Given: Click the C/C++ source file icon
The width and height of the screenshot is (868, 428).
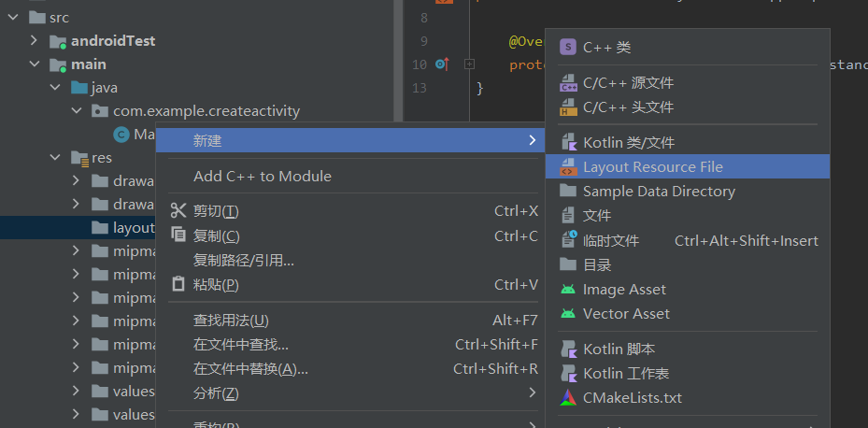Looking at the screenshot, I should click(567, 83).
